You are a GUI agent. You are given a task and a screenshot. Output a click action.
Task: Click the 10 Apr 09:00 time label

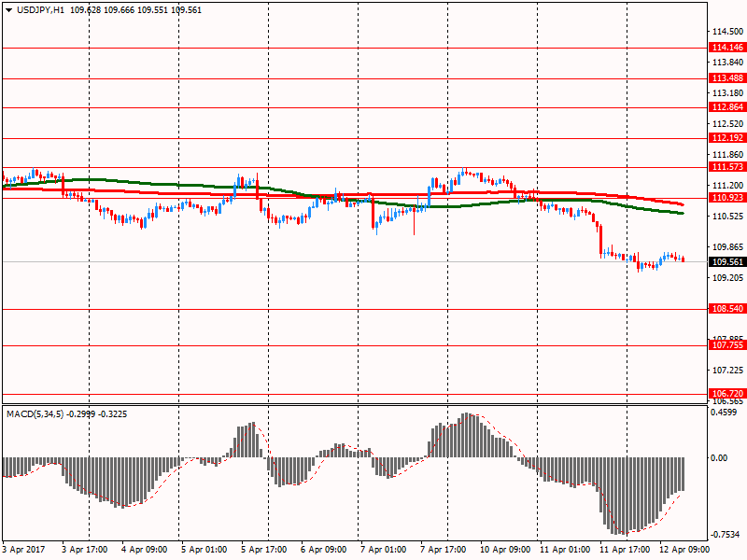point(505,550)
